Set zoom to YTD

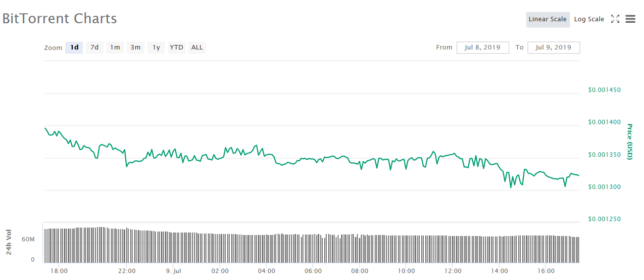click(176, 47)
